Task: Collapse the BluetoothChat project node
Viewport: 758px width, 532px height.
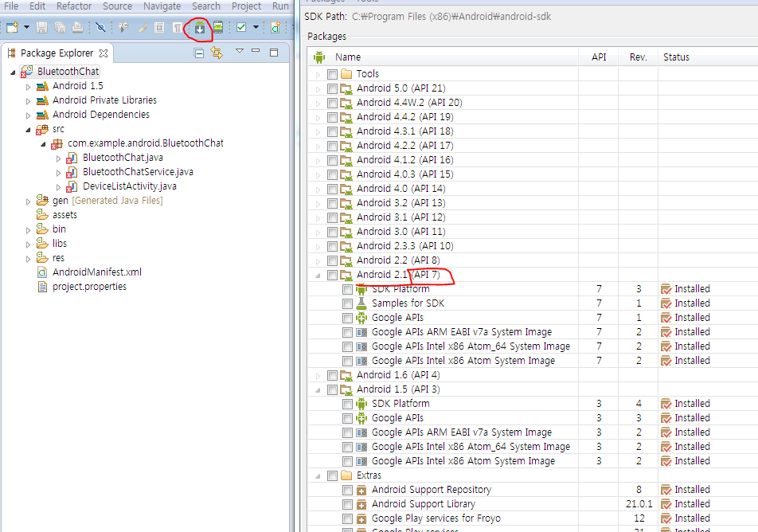Action: click(x=13, y=72)
